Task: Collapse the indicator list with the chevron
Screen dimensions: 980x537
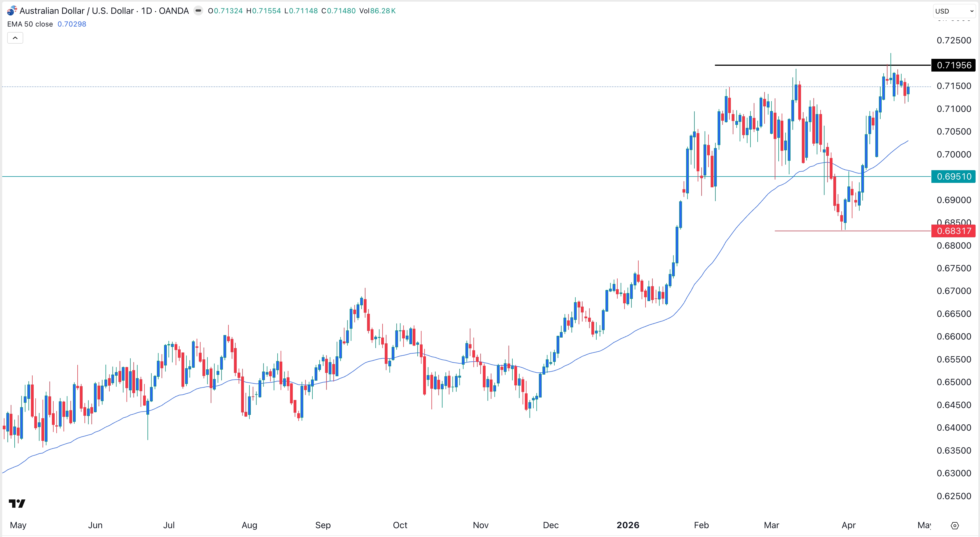Action: [x=15, y=38]
